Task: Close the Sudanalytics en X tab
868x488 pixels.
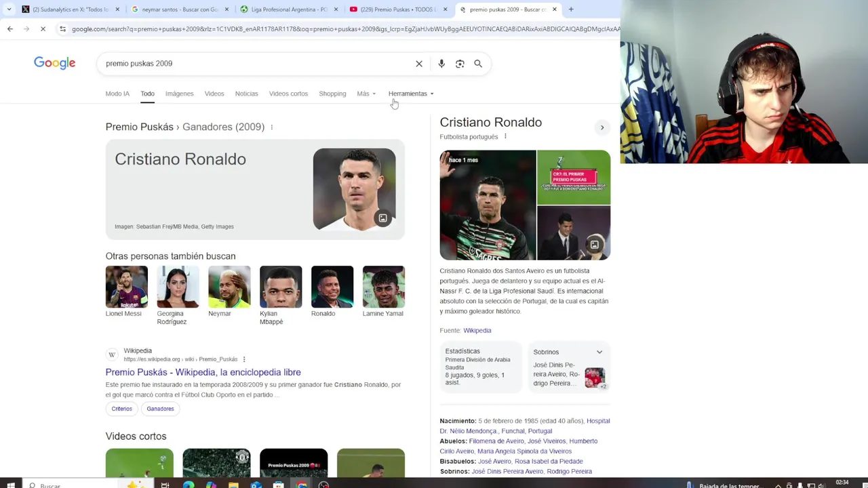Action: tap(117, 9)
